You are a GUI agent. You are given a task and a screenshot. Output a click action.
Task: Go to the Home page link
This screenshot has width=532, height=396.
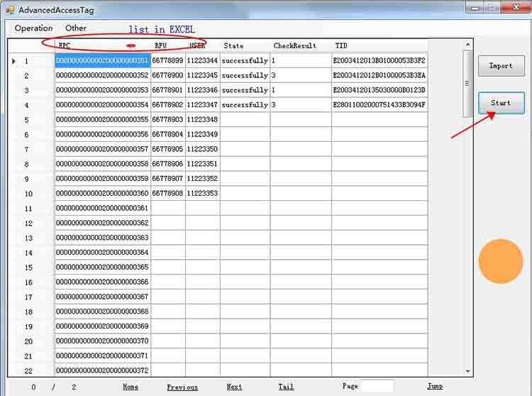(131, 387)
